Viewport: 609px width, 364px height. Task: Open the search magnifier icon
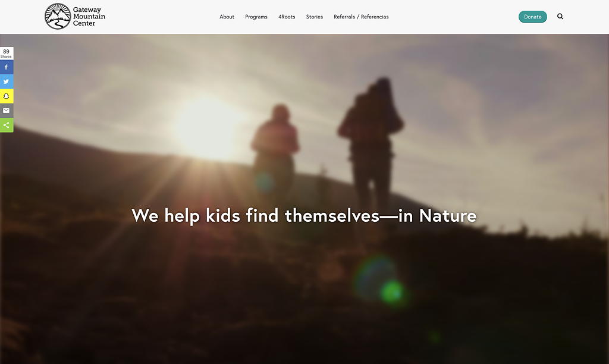coord(560,16)
